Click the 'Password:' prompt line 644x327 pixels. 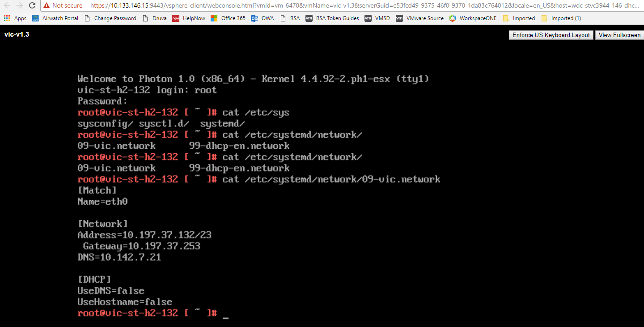pos(102,101)
